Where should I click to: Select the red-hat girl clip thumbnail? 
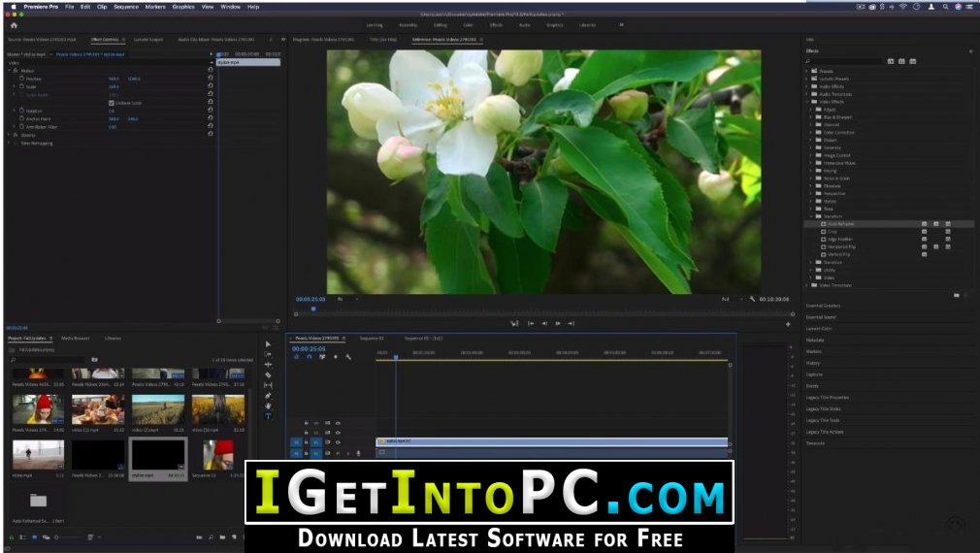[38, 410]
